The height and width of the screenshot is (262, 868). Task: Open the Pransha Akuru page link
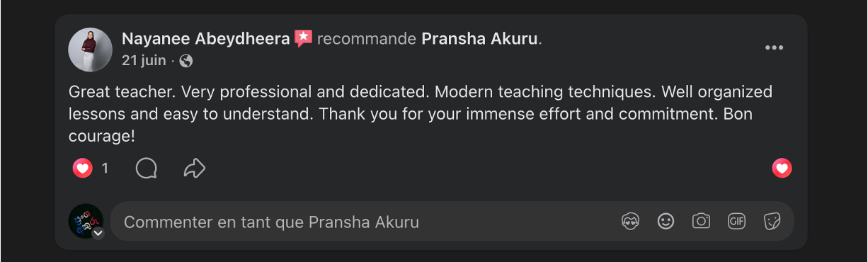tap(479, 39)
